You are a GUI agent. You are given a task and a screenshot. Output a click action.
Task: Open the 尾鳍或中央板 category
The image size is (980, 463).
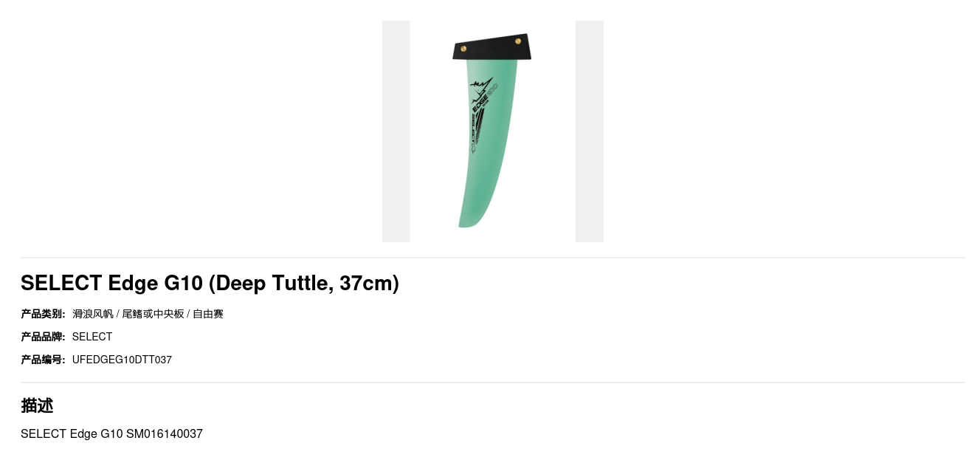click(153, 314)
